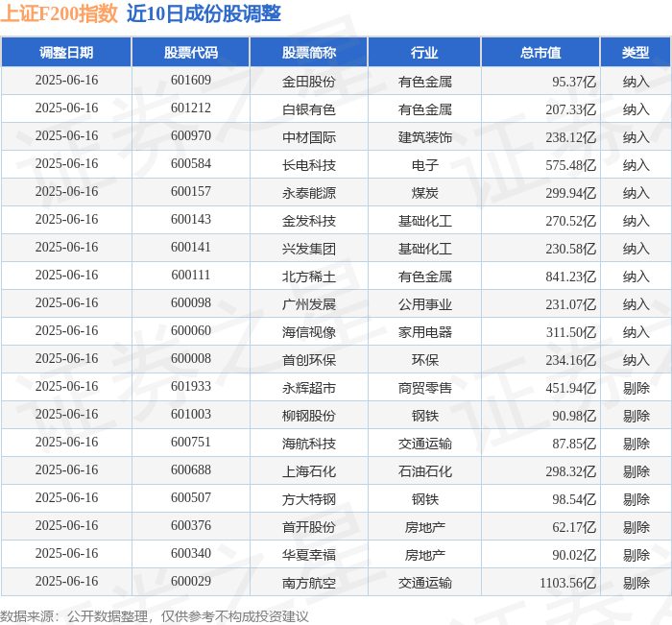672x625 pixels.
Task: Click stock code 600157
Action: click(191, 192)
